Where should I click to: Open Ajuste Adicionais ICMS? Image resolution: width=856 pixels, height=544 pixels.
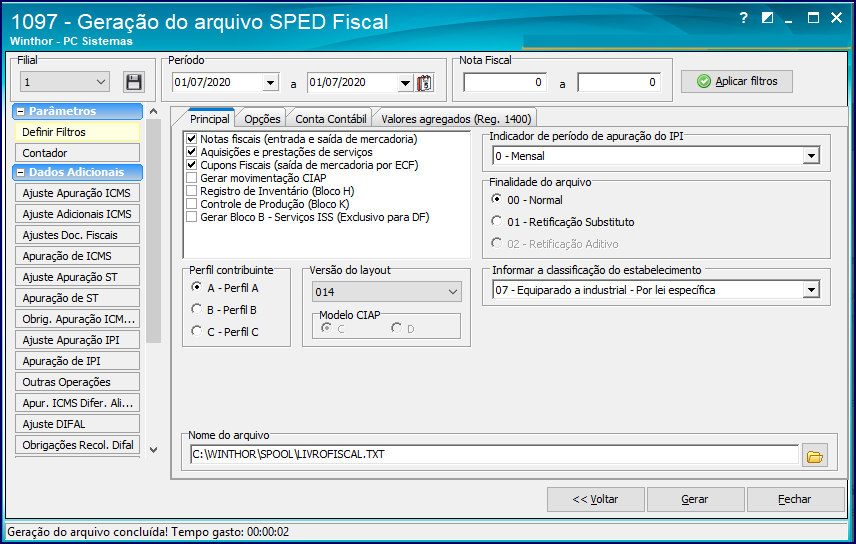pyautogui.click(x=77, y=214)
